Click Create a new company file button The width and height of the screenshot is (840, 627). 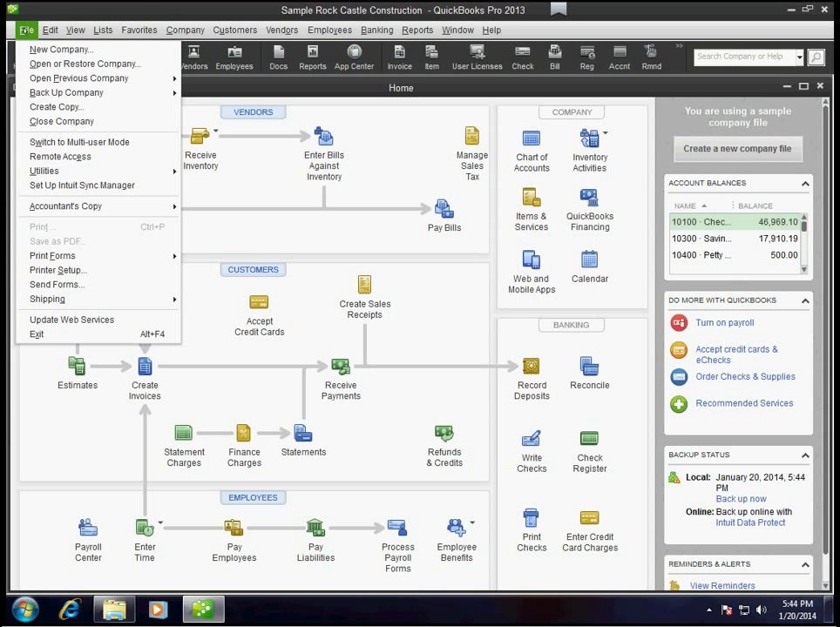[737, 149]
